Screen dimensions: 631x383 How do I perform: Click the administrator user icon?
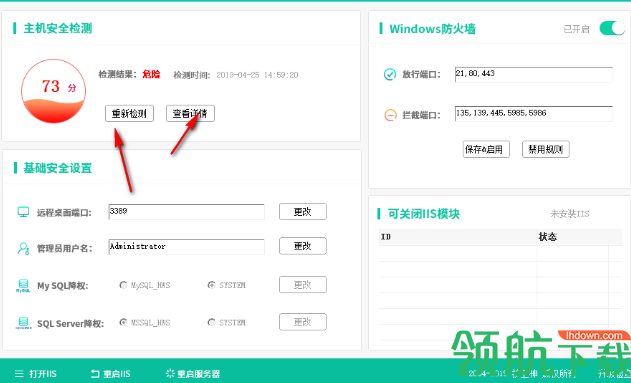click(23, 248)
